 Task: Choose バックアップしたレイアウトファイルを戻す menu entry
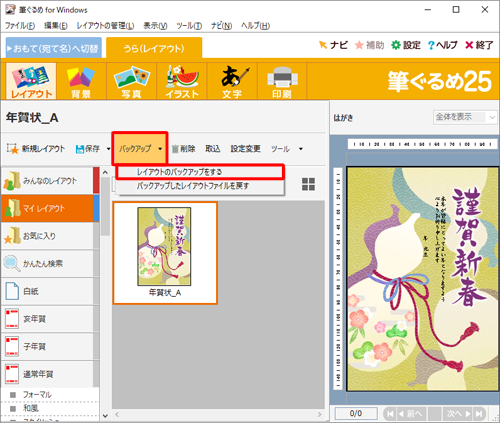pyautogui.click(x=200, y=186)
